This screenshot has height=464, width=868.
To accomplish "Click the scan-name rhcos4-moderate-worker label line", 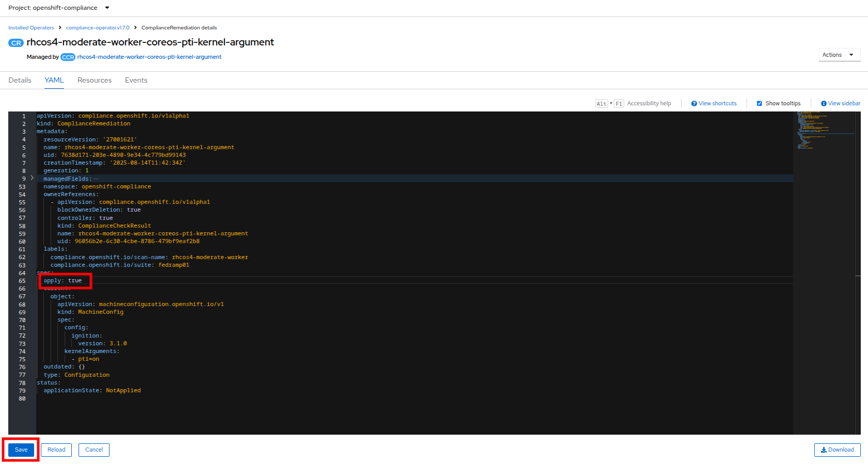I will point(149,258).
